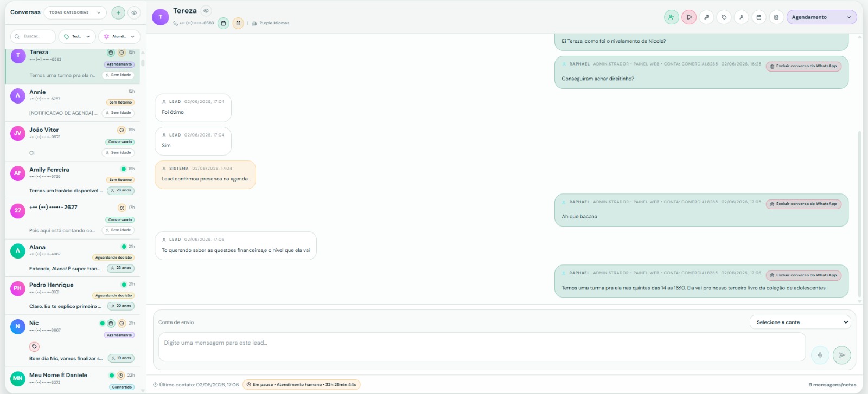Open the person profile icon in the top toolbar
Viewport: 868px width, 394px height.
741,17
